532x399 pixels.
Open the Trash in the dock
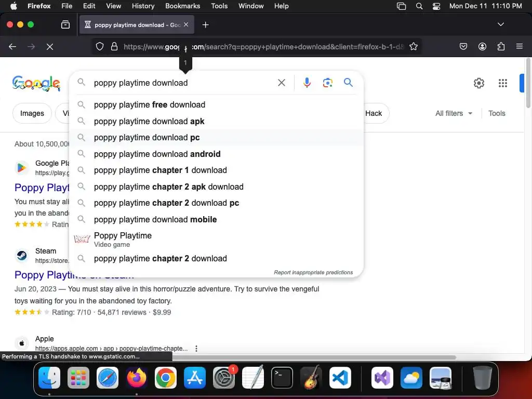[x=482, y=378]
